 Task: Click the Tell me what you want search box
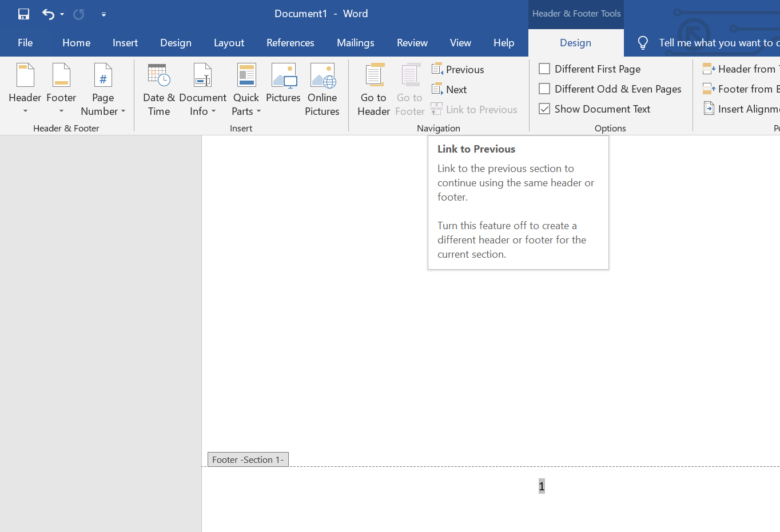tap(719, 43)
